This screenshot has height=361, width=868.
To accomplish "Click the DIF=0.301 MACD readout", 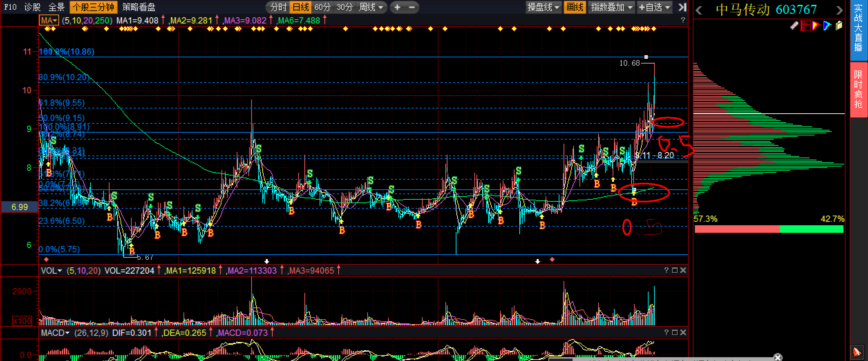I will click(132, 333).
